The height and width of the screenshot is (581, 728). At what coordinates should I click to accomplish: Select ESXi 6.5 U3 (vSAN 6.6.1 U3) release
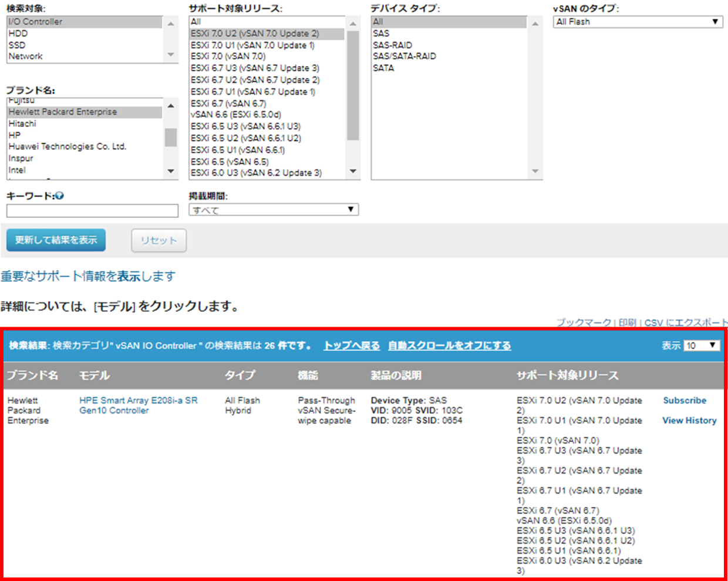267,126
